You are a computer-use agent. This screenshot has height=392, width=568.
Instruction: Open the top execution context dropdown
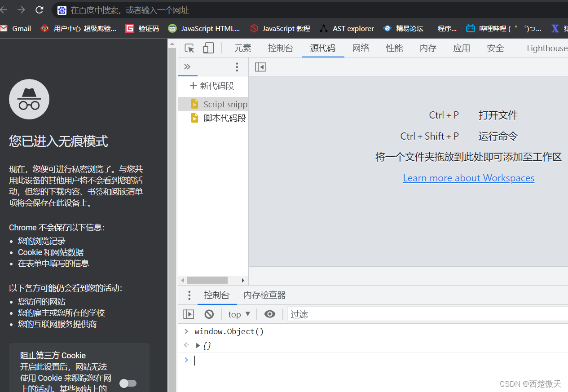tap(238, 314)
